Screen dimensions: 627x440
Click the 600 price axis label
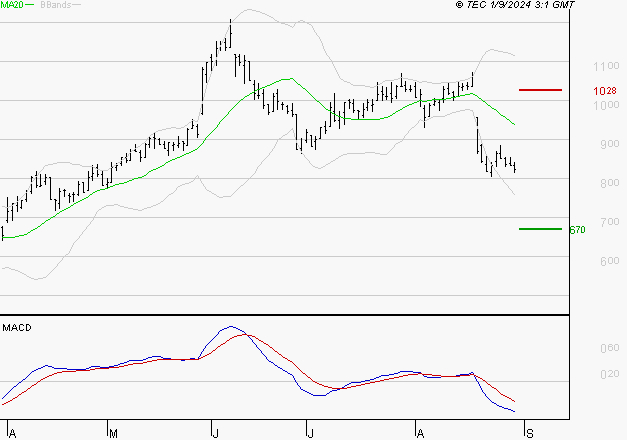pyautogui.click(x=610, y=261)
